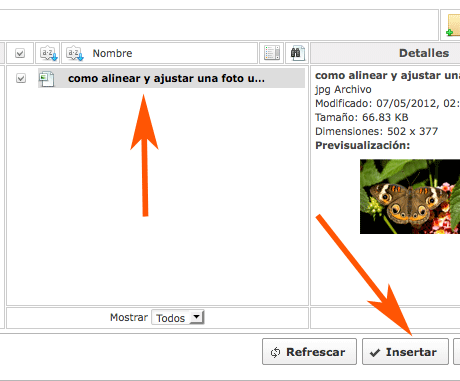This screenshot has width=460, height=381.
Task: Click the 'Dimensiones: 502 x 377' text
Action: coord(376,131)
